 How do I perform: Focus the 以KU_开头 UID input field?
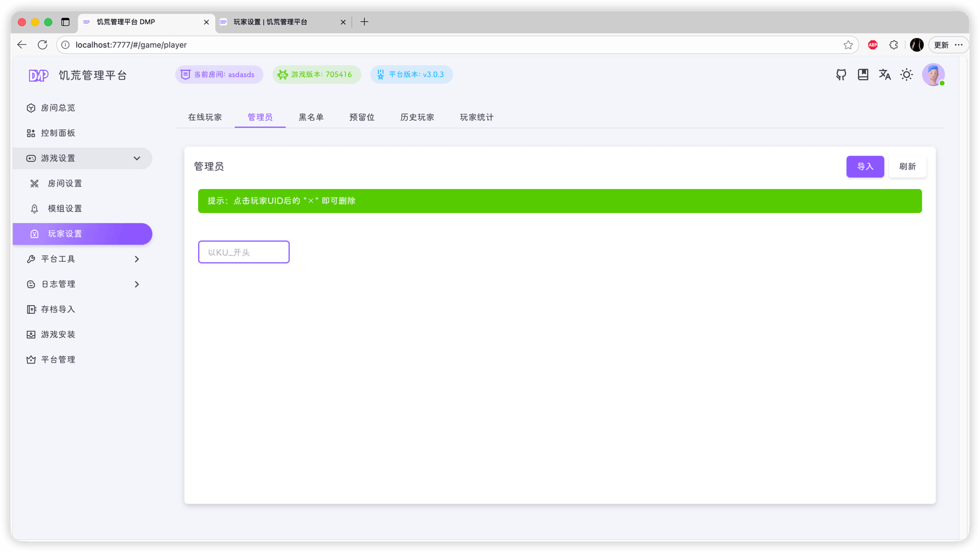coord(244,252)
